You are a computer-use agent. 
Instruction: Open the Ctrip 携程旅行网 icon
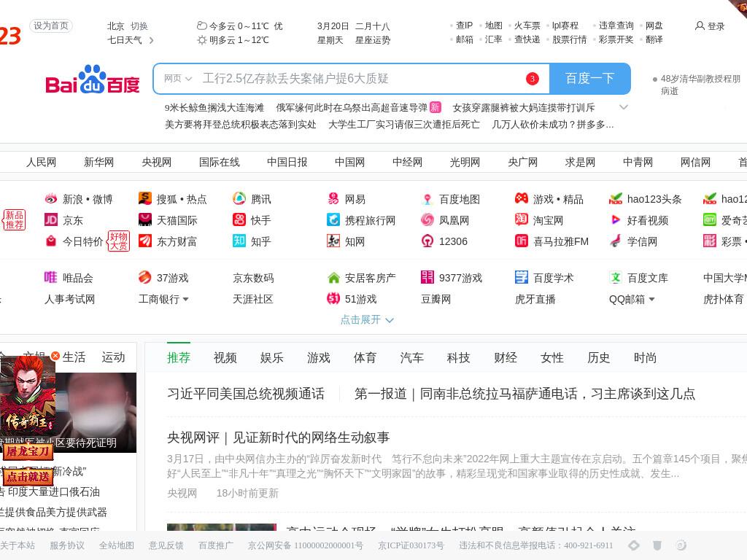pyautogui.click(x=333, y=219)
